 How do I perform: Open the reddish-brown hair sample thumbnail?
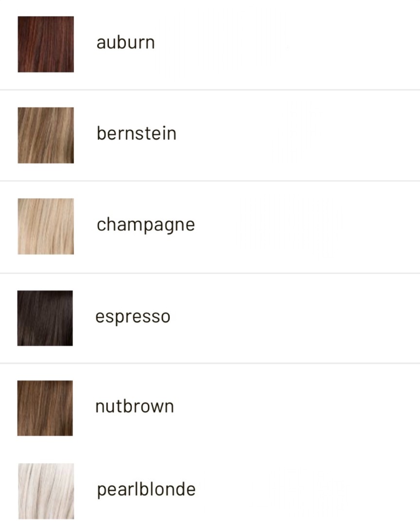pos(46,44)
